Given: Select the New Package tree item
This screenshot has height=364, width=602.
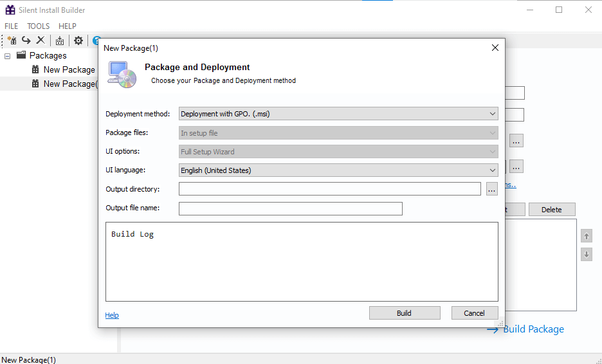Looking at the screenshot, I should pyautogui.click(x=69, y=70).
